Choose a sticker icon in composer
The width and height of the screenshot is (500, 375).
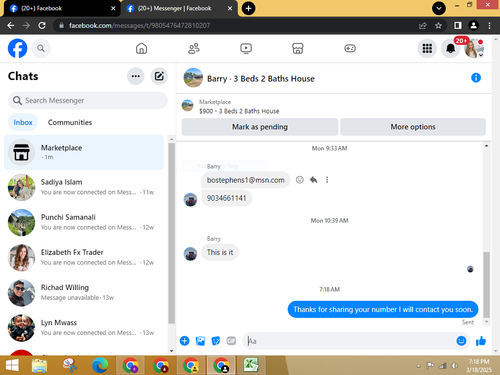click(216, 341)
